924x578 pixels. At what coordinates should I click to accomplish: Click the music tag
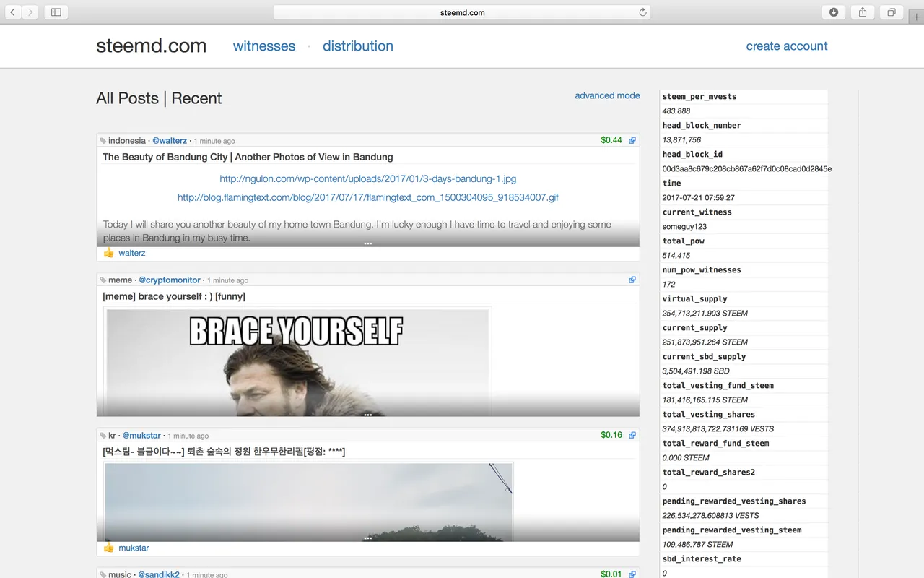click(x=120, y=575)
